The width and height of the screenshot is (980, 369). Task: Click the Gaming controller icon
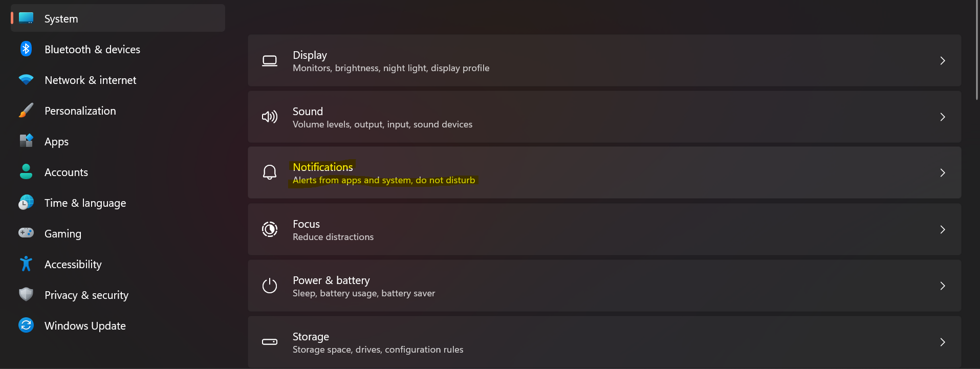tap(26, 233)
